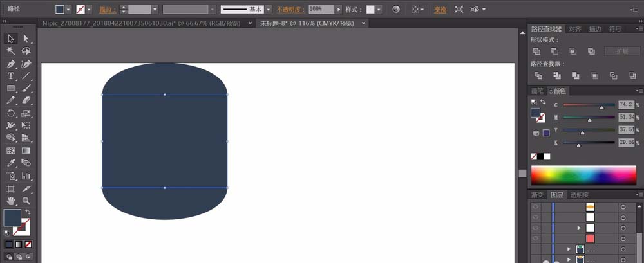Set None color mode in toolbox
The width and height of the screenshot is (644, 263).
click(28, 244)
